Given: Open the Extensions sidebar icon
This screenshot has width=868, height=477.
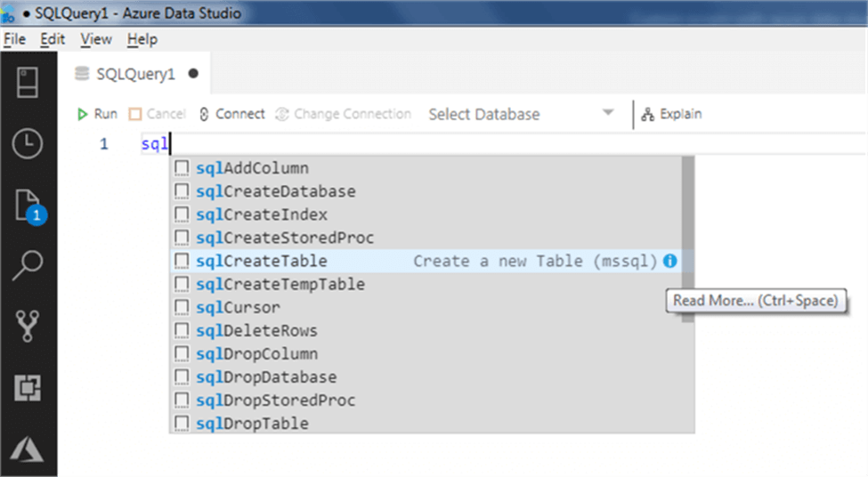Looking at the screenshot, I should (28, 389).
